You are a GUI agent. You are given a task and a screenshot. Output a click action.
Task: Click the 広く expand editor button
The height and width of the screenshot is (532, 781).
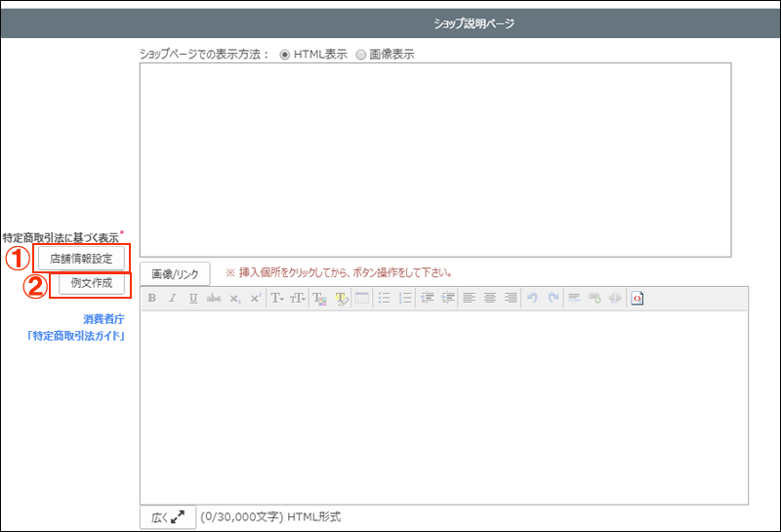coord(168,517)
